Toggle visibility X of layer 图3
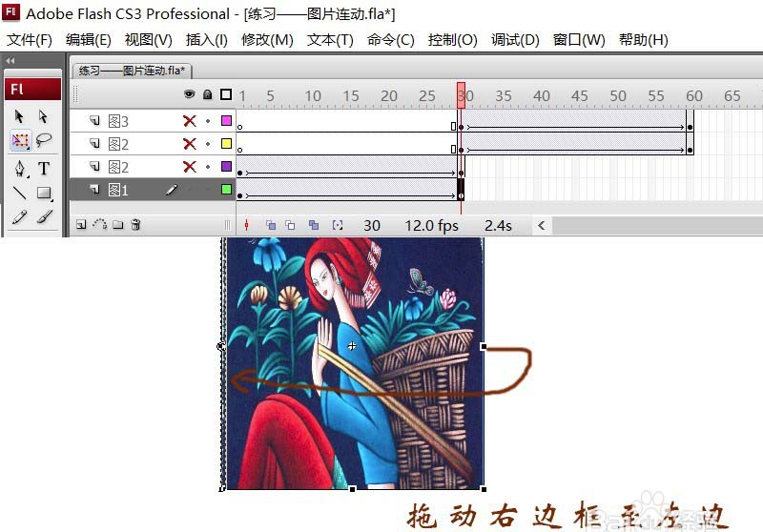This screenshot has width=763, height=532. tap(189, 120)
